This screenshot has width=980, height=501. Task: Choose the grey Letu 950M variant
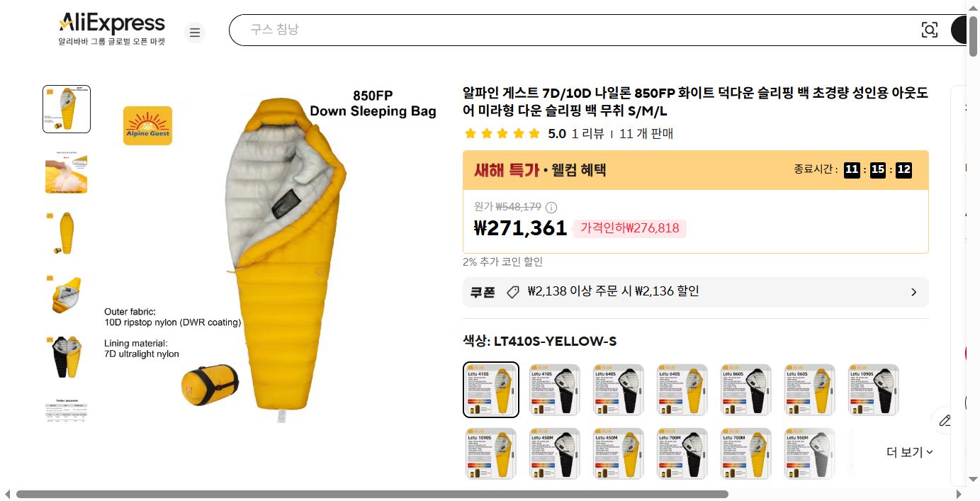pos(810,454)
